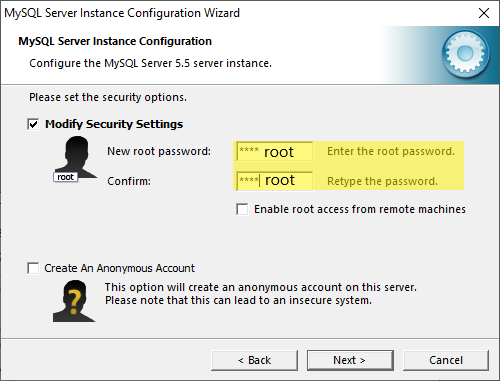The image size is (500, 381).
Task: Close the Configuration Wizard window
Action: (484, 13)
